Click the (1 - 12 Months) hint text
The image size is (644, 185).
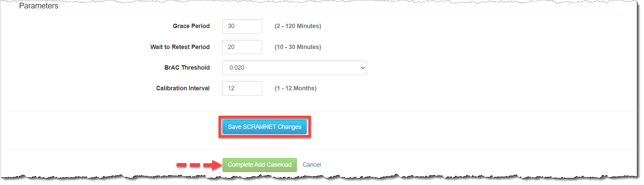295,88
